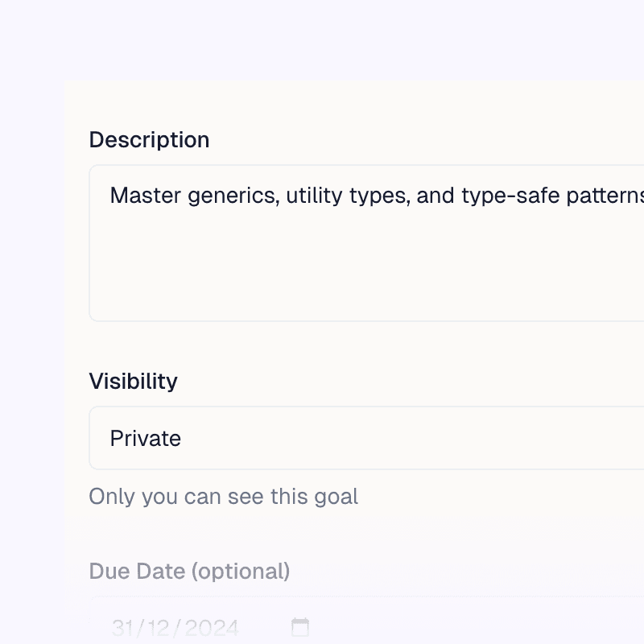Open the due date calendar picker icon
The height and width of the screenshot is (644, 644).
click(300, 627)
